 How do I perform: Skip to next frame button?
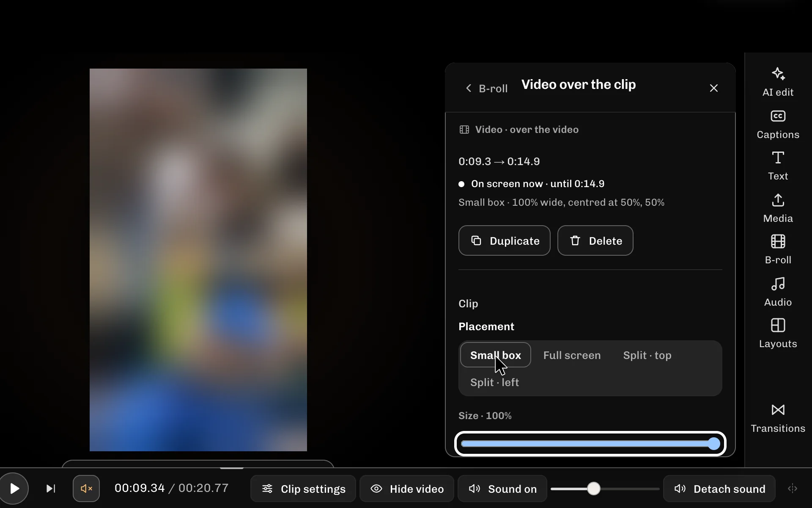(x=51, y=489)
